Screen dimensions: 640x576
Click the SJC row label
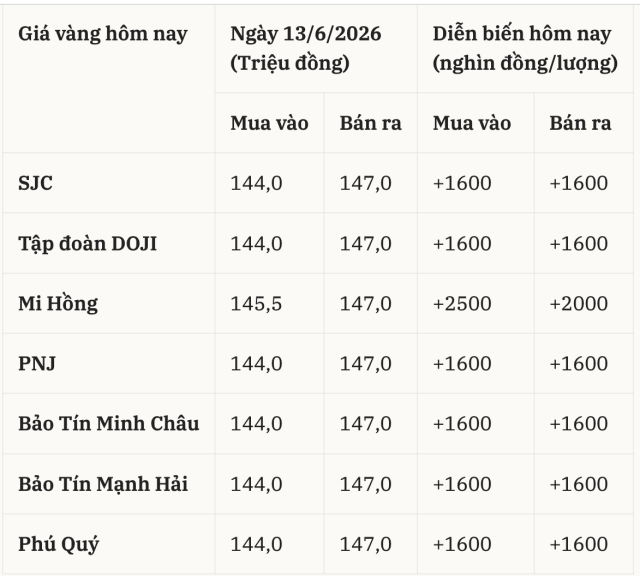[x=36, y=183]
